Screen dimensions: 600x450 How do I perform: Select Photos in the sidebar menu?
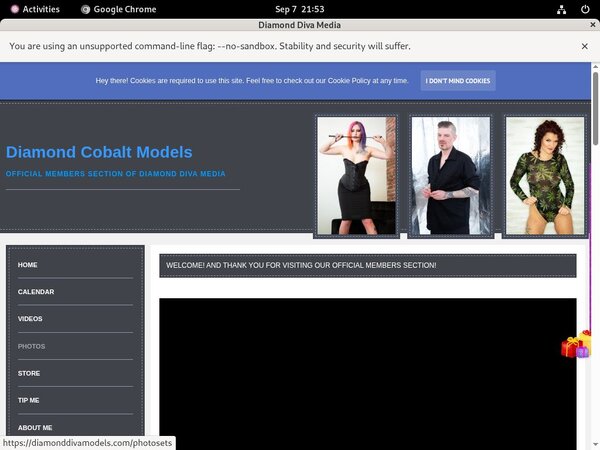(31, 346)
